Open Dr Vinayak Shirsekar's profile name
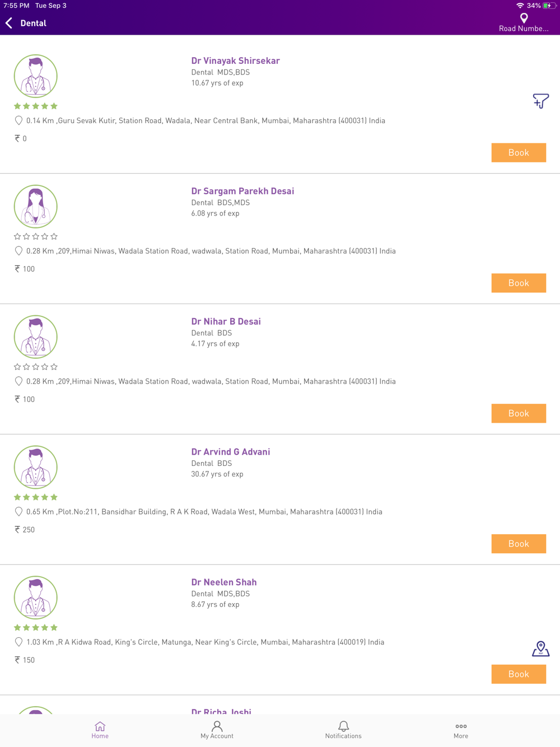560x747 pixels. [x=235, y=60]
